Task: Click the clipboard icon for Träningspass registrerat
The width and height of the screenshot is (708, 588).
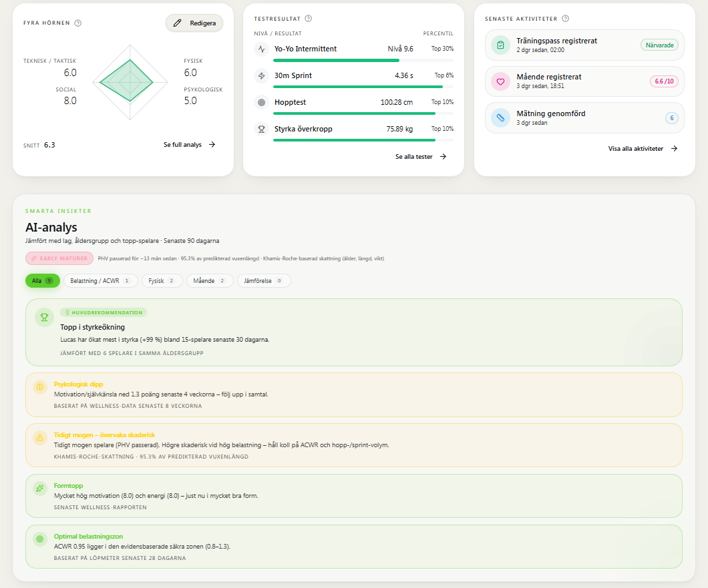Action: coord(500,45)
